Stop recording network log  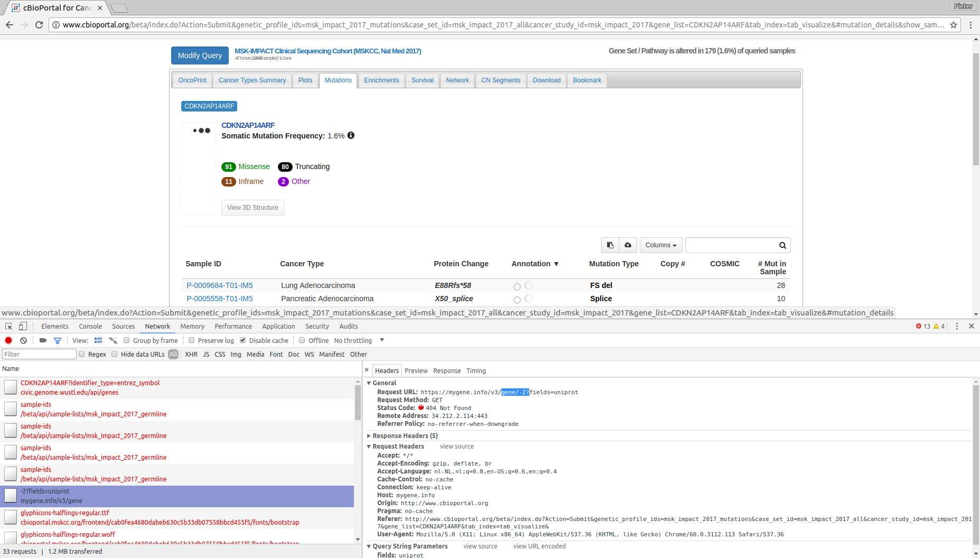(x=8, y=340)
